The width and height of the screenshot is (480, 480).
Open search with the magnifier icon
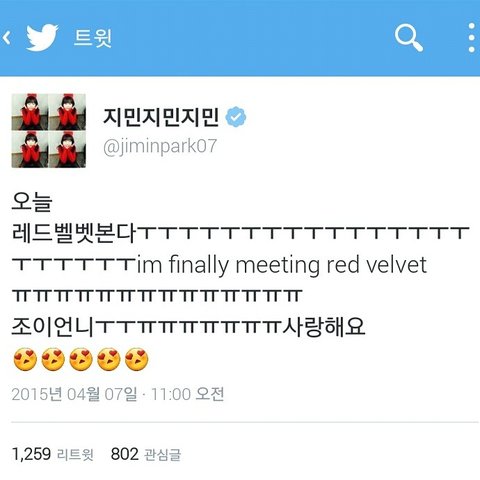click(409, 38)
